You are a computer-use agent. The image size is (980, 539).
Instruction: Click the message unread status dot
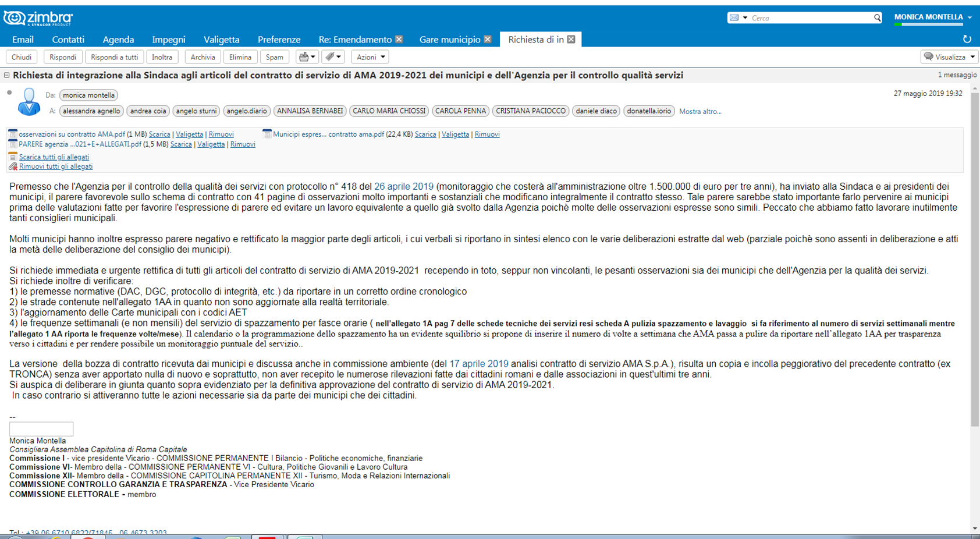[9, 93]
